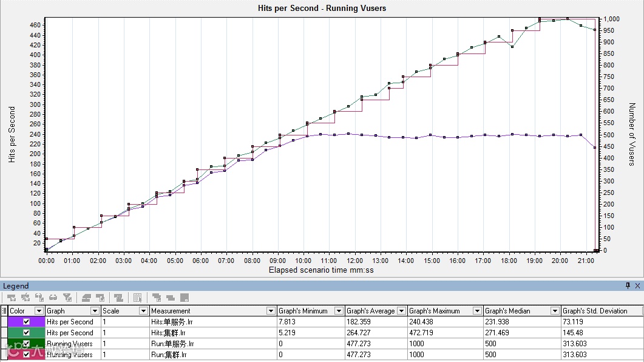Click the row header of the Hits:单服务.lrr row
Image resolution: width=644 pixels, height=362 pixels.
(x=4, y=322)
